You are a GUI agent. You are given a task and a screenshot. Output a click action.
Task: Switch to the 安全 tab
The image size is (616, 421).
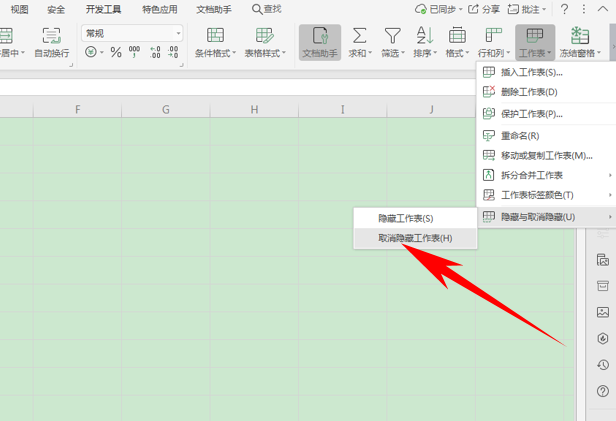(56, 9)
